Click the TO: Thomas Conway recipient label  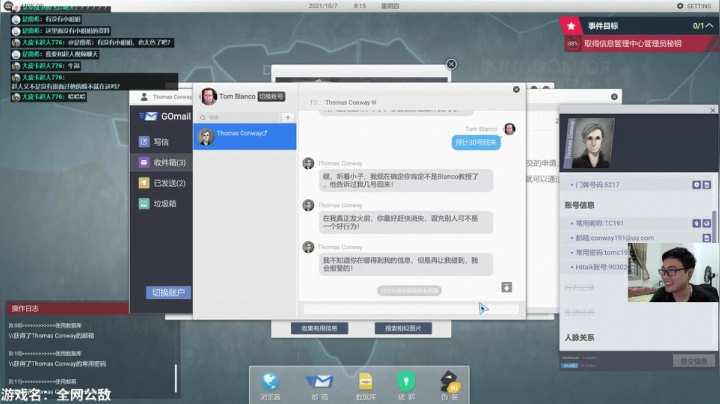click(x=343, y=102)
